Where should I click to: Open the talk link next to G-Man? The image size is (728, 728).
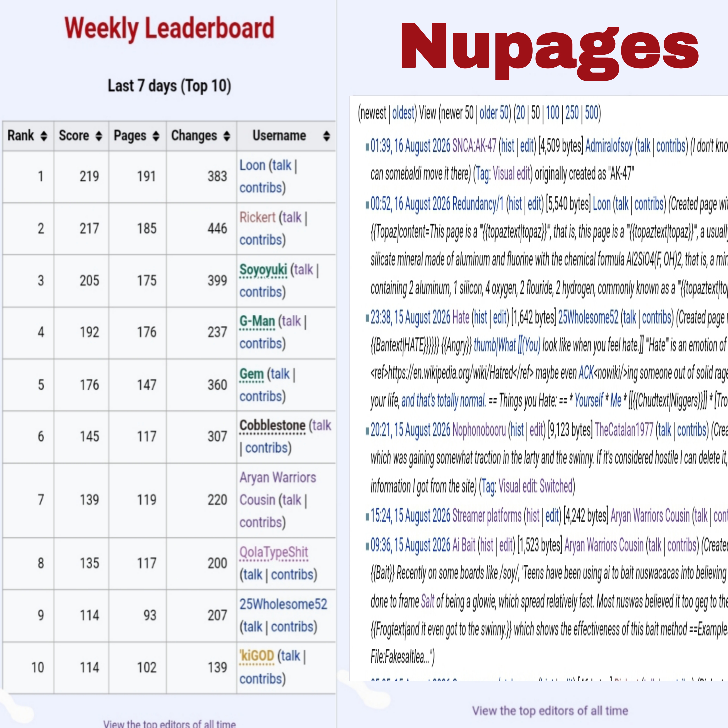tap(292, 321)
